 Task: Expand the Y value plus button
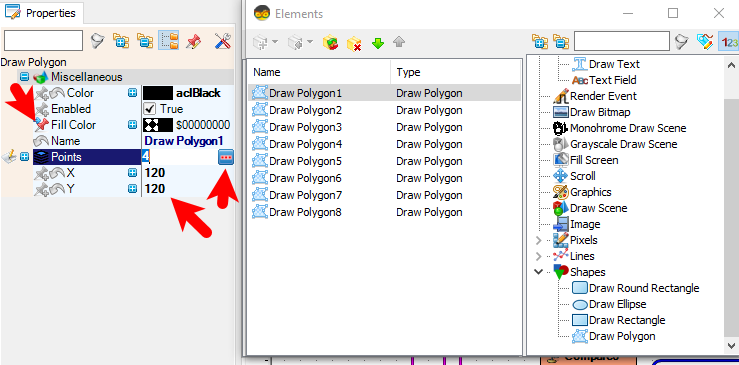132,189
